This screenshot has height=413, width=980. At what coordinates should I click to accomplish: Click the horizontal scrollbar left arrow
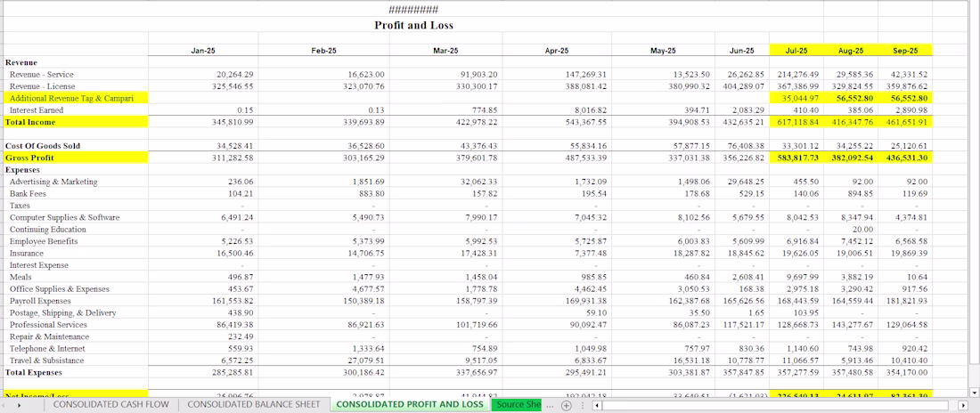[597, 406]
